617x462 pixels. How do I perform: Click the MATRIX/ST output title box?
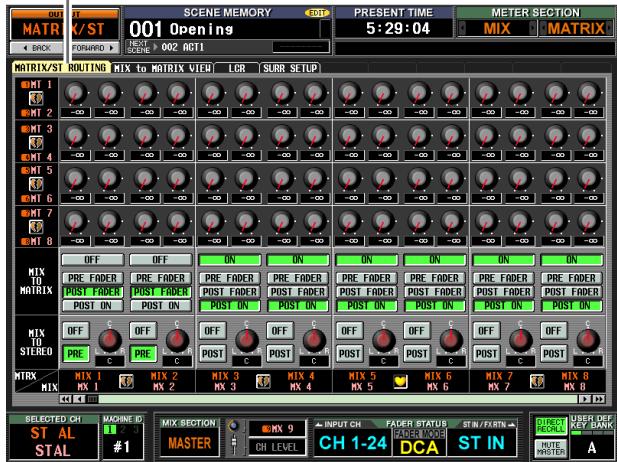point(65,29)
